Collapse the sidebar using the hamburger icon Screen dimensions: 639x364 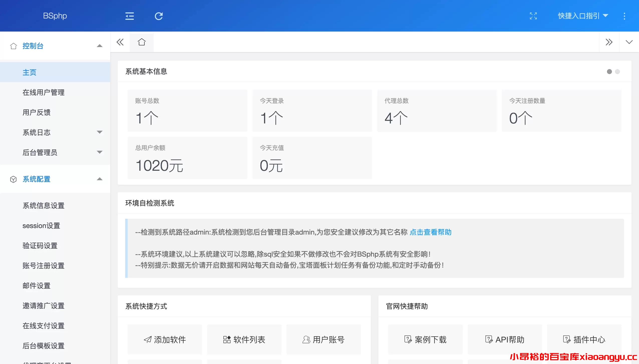(x=129, y=16)
